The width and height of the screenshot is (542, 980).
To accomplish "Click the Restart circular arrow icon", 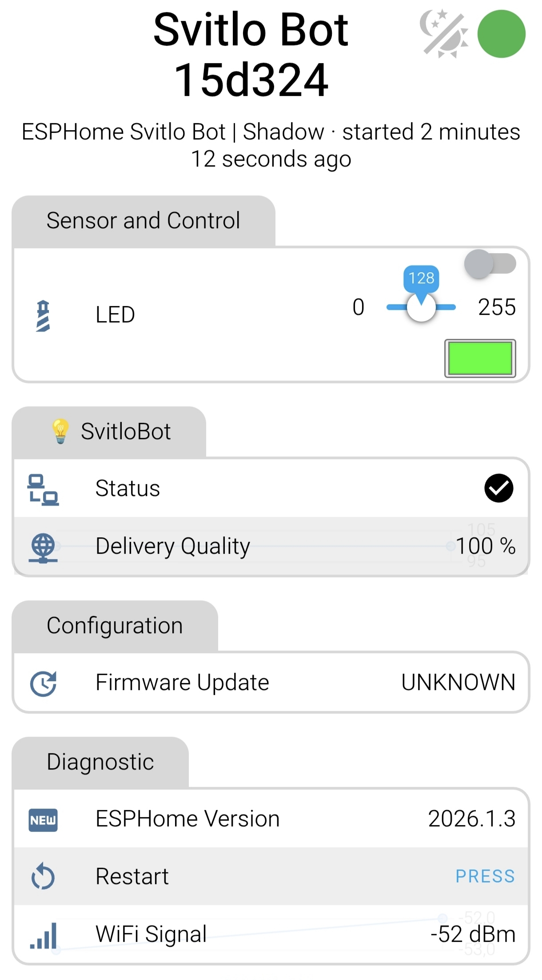I will pos(43,877).
